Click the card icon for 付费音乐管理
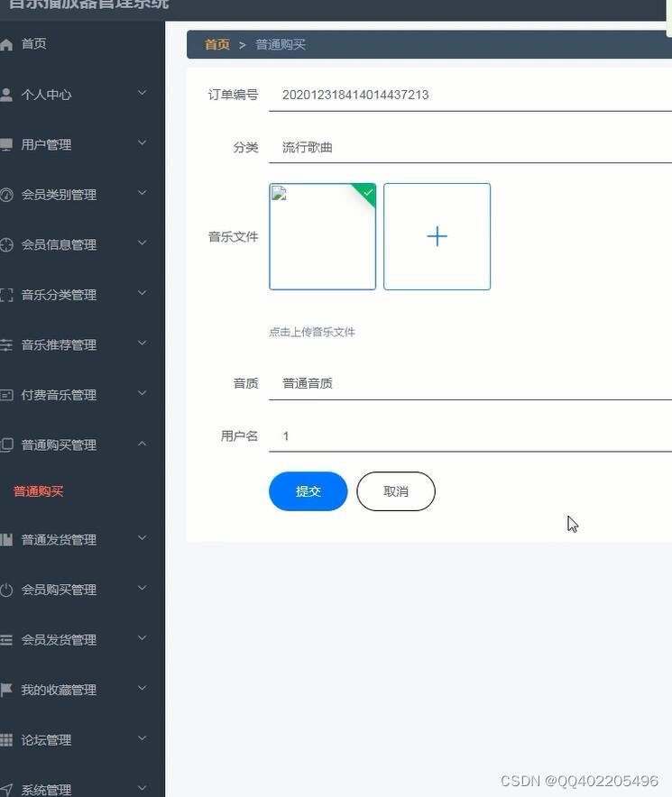This screenshot has height=797, width=672. click(x=6, y=395)
